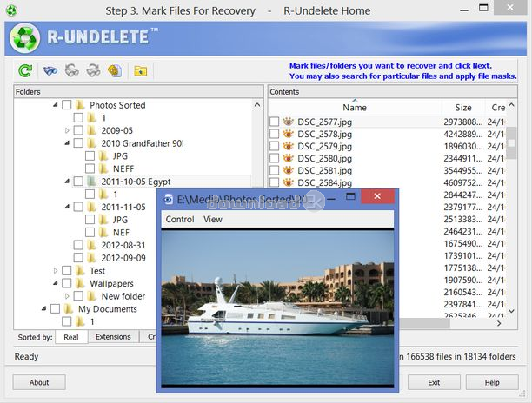This screenshot has width=532, height=403.
Task: Select the 2012-09-09 folder
Action: pos(123,258)
